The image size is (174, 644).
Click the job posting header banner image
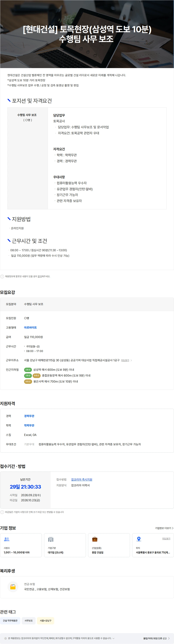pos(87,34)
